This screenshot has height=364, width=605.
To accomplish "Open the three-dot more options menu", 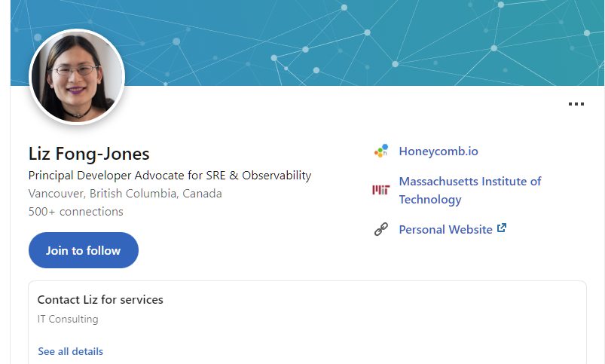I will pyautogui.click(x=576, y=104).
